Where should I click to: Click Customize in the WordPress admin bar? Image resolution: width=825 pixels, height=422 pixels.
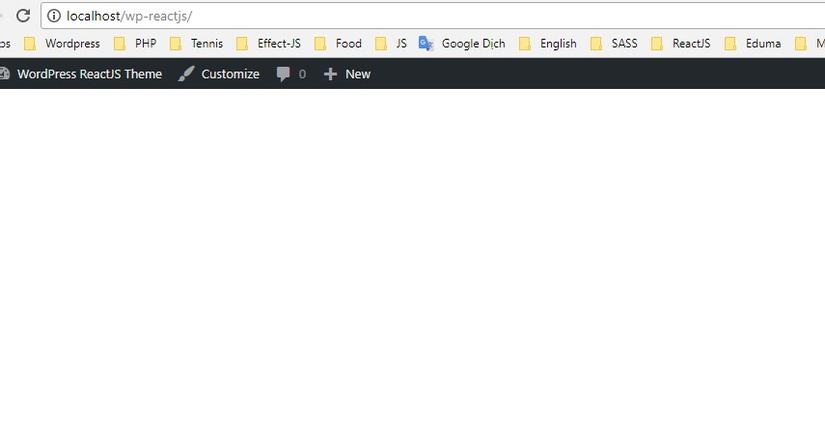pyautogui.click(x=219, y=74)
